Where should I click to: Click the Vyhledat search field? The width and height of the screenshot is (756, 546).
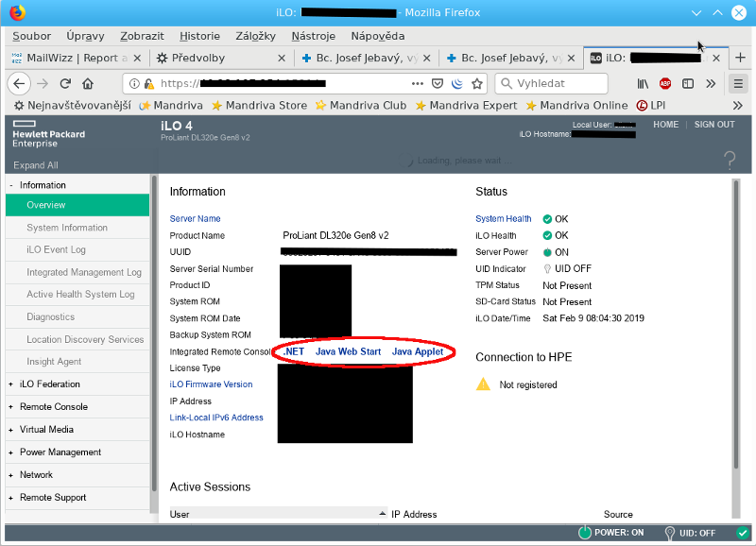[551, 84]
